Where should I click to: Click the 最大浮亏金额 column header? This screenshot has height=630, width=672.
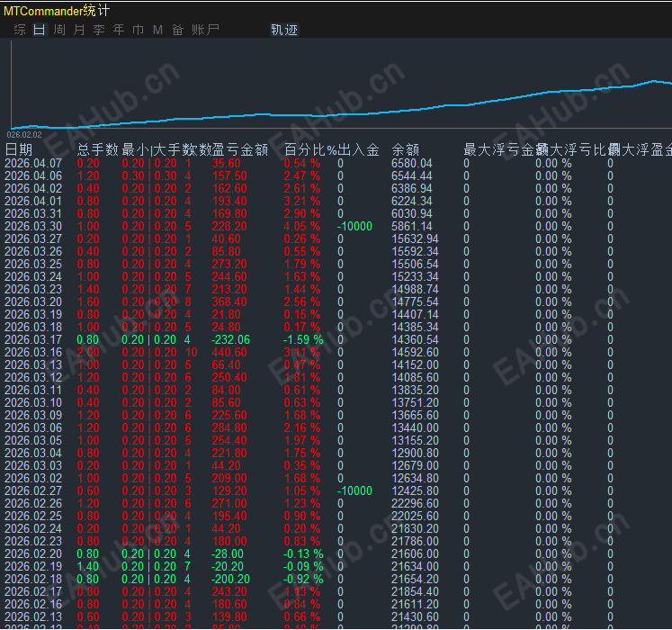499,149
